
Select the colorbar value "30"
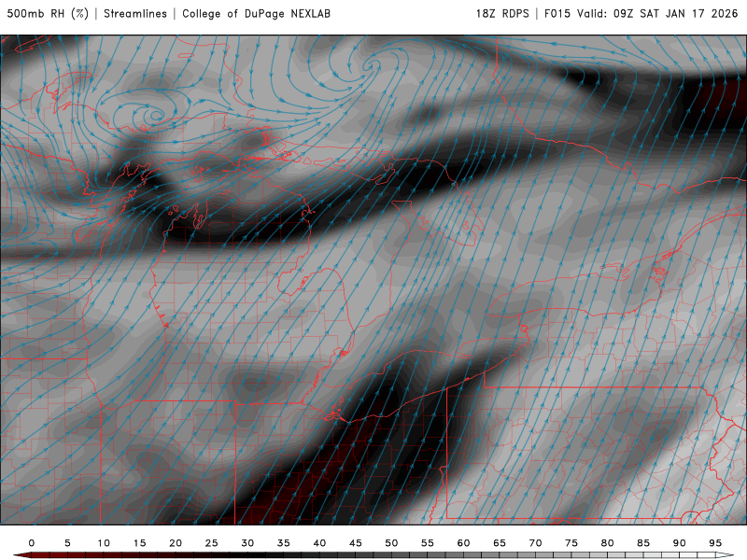tap(247, 543)
